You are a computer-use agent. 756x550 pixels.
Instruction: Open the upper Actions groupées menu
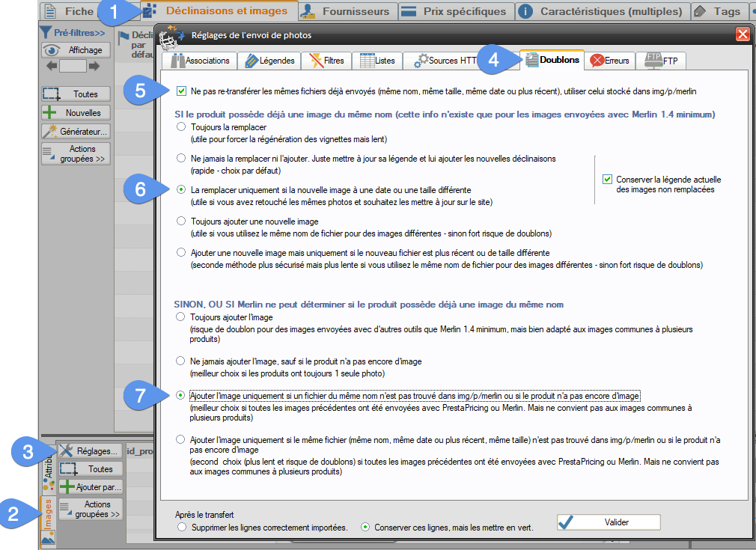(76, 154)
